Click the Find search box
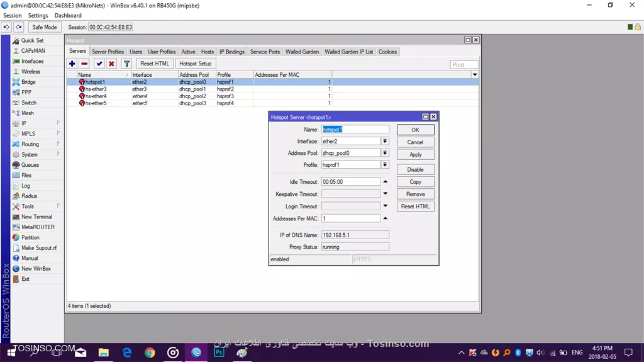The height and width of the screenshot is (362, 644). 464,65
